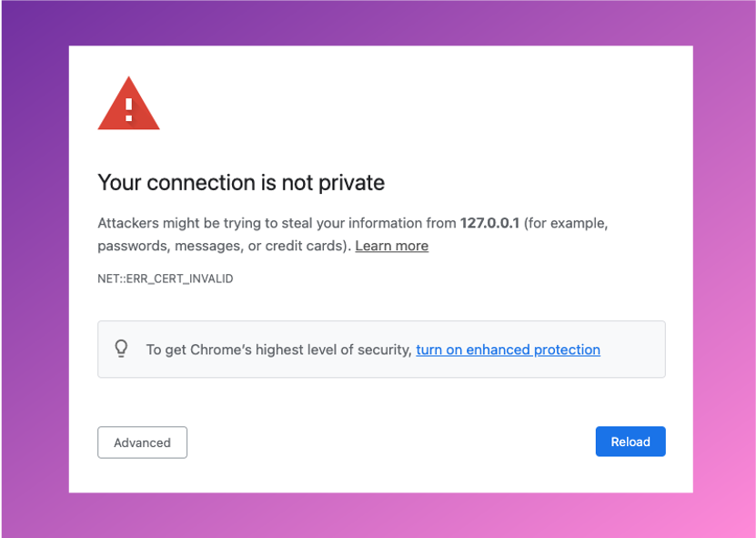
Task: Click the passwords, messages, or credit cards line
Action: click(224, 246)
